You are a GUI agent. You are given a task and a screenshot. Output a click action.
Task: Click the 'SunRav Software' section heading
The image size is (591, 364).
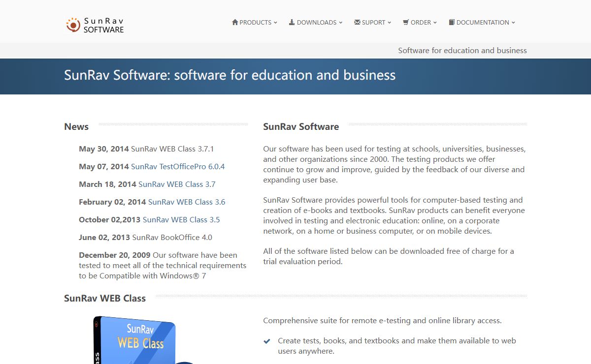pos(301,126)
